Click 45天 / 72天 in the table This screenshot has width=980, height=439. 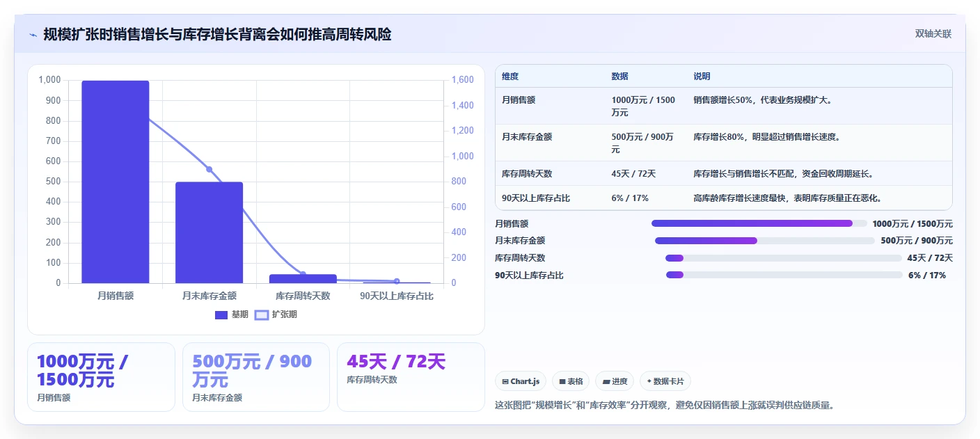(633, 174)
